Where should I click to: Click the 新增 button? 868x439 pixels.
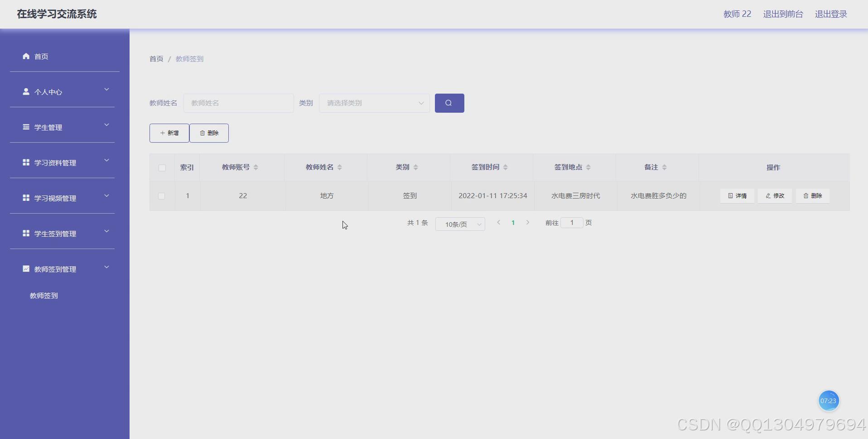pos(169,133)
